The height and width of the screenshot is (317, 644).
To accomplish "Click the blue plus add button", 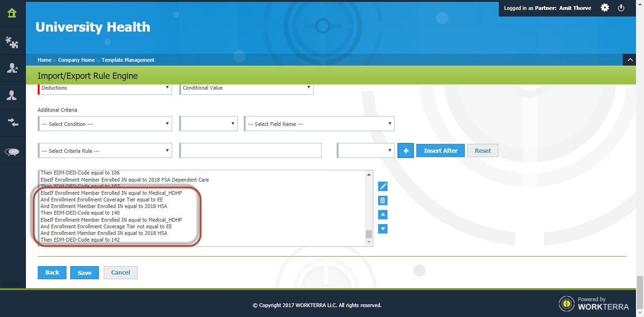I will (x=405, y=150).
